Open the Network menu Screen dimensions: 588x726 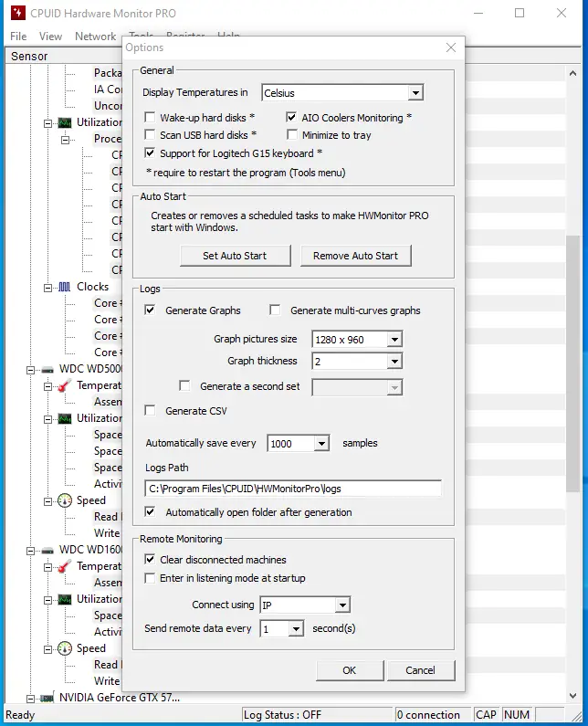pyautogui.click(x=95, y=37)
